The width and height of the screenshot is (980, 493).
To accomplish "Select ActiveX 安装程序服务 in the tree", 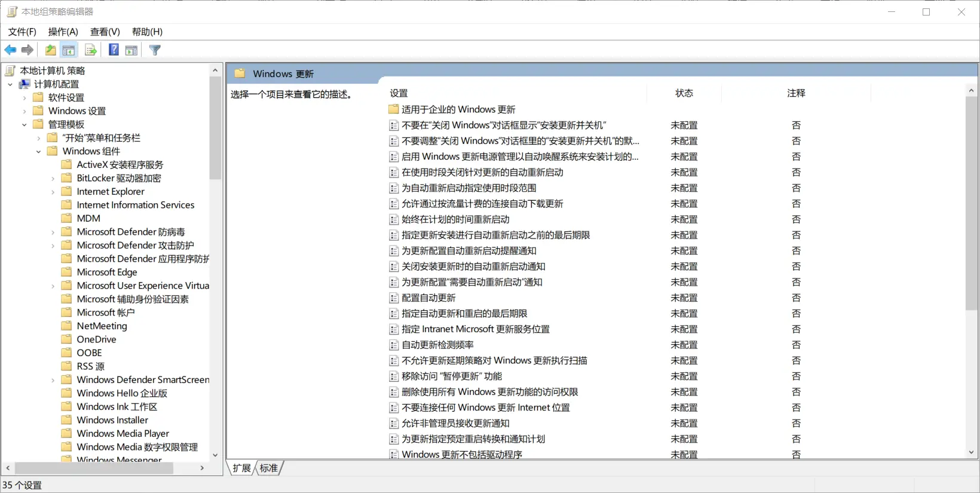I will tap(120, 165).
